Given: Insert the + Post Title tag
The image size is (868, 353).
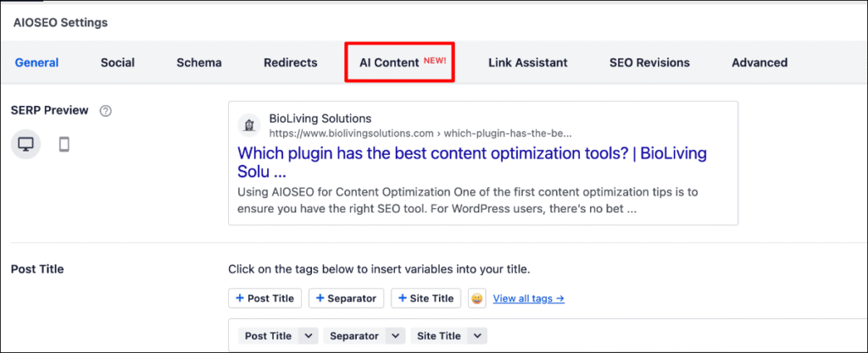Looking at the screenshot, I should coord(264,298).
